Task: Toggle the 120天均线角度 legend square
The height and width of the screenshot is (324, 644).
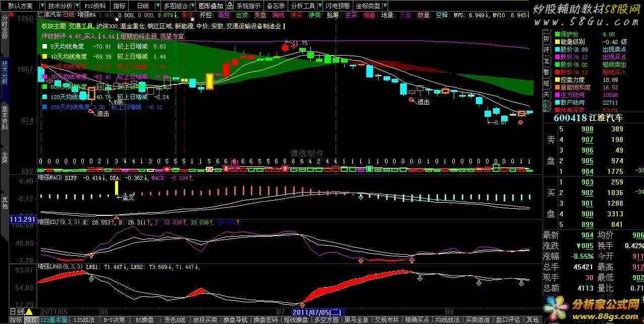Action: pos(45,97)
